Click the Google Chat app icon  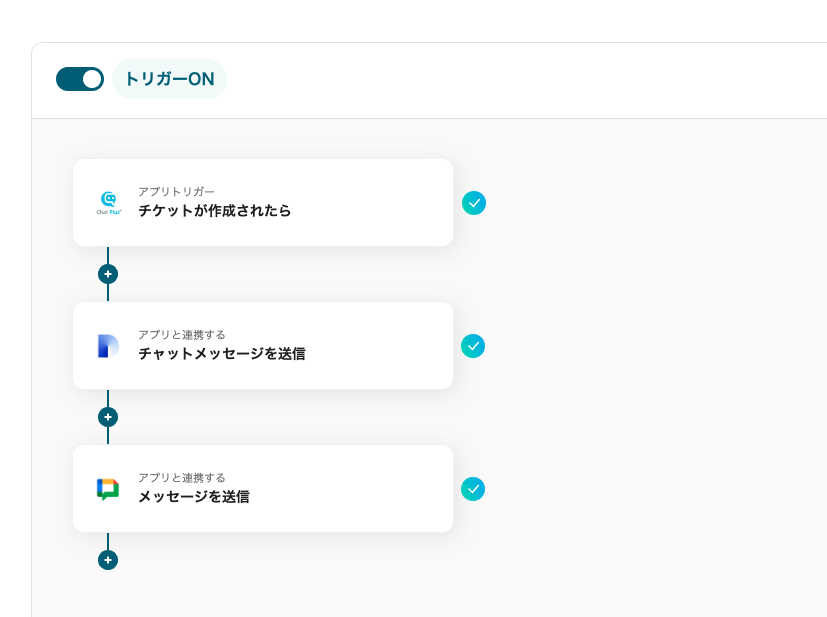108,489
